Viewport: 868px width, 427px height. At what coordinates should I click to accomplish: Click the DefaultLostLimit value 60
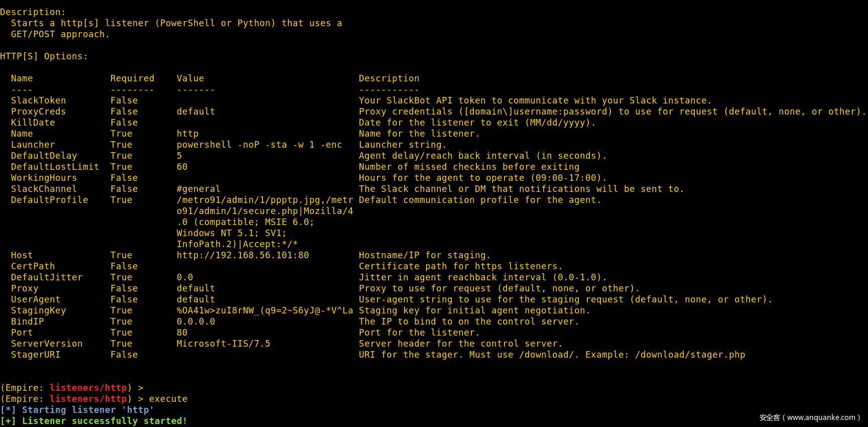[182, 167]
